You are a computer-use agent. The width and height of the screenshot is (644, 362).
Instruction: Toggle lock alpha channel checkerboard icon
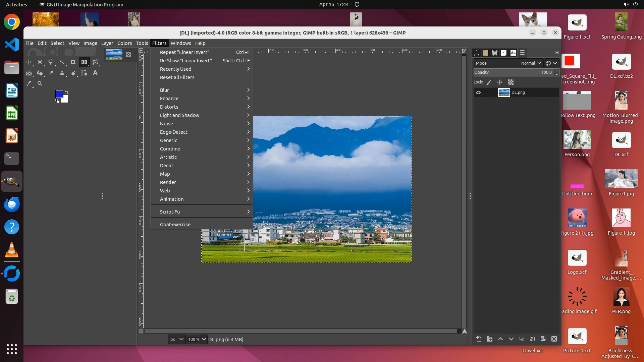point(511,82)
